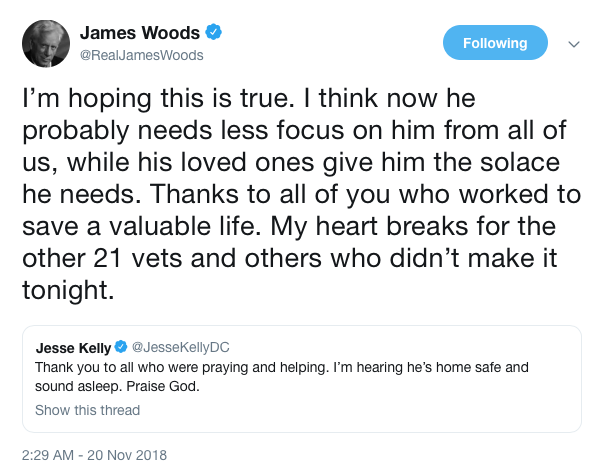Click Show this thread link

tap(87, 410)
